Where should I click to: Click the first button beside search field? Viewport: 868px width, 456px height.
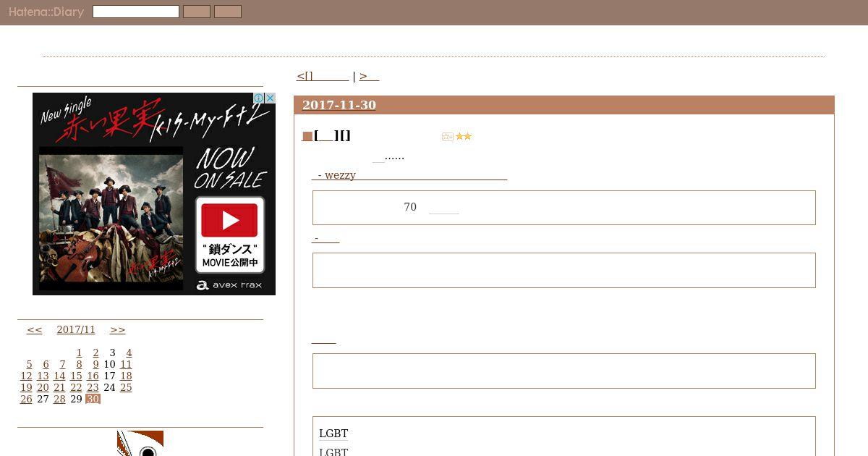tap(197, 12)
